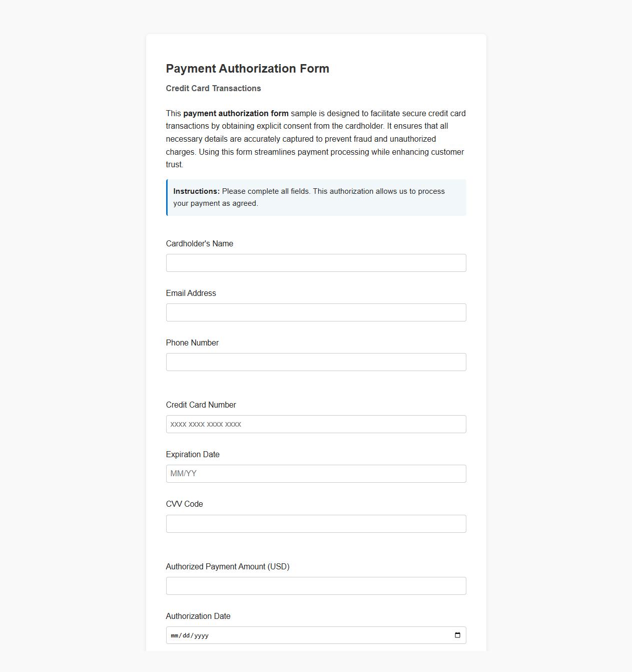Image resolution: width=632 pixels, height=672 pixels.
Task: Click inside the CVV Code input field
Action: (316, 523)
